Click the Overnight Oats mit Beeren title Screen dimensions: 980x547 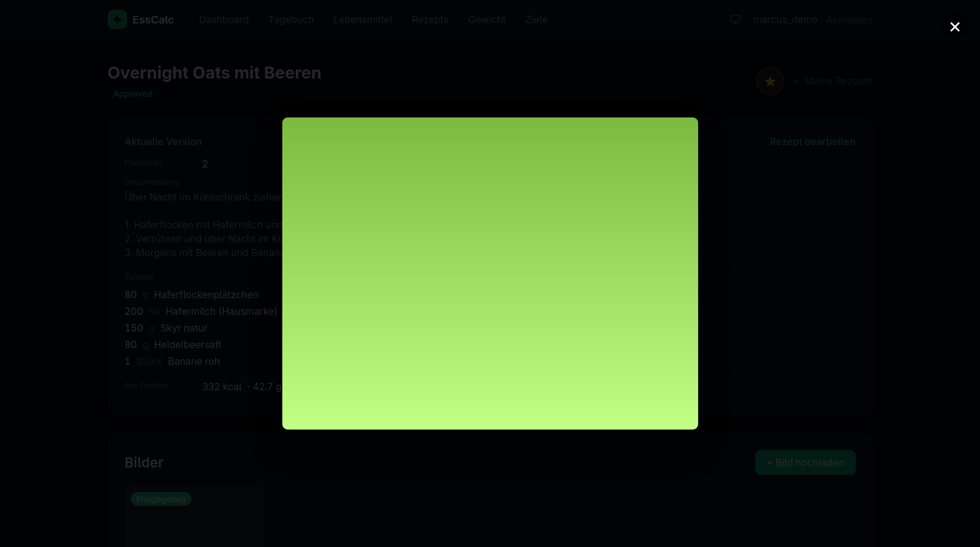coord(214,73)
